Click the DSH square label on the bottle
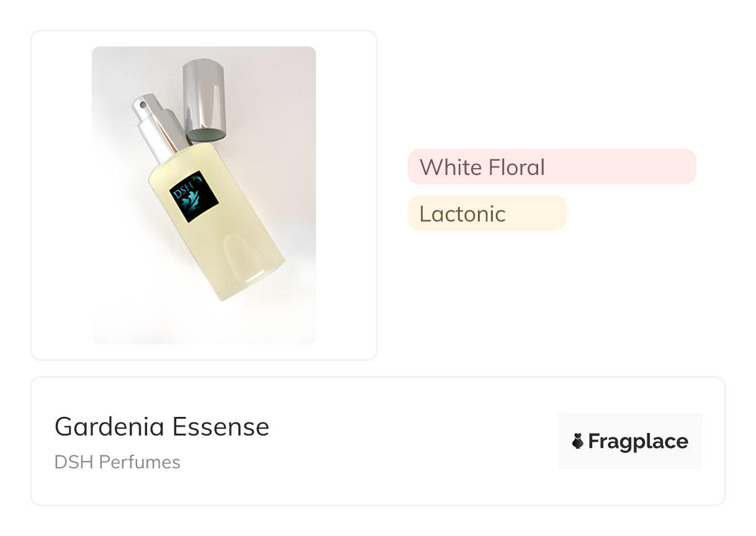 pos(194,197)
